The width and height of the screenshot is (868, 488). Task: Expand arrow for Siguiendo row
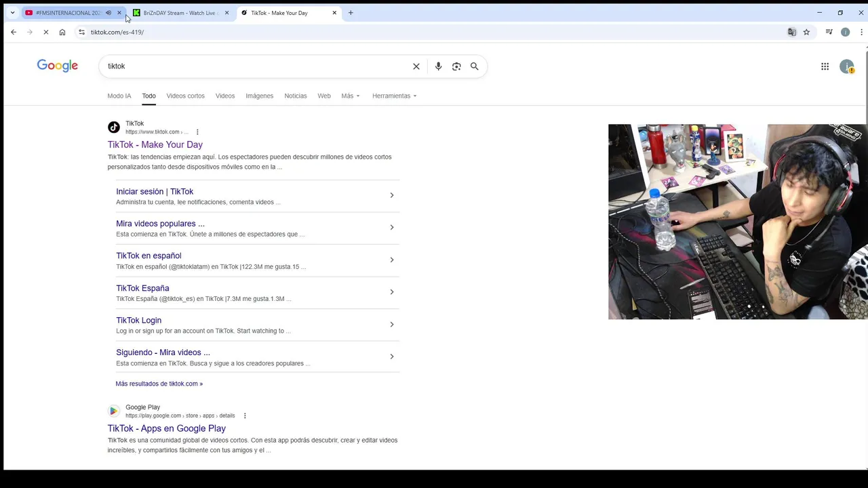(392, 357)
